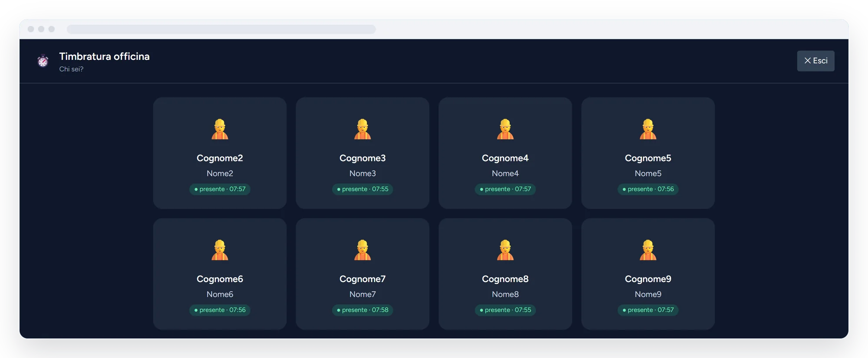
Task: Select the Cognome8 name label
Action: (x=505, y=279)
